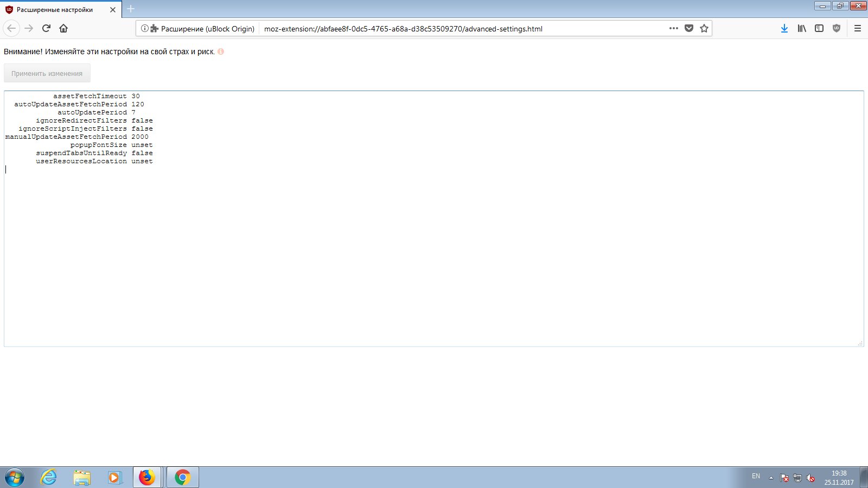
Task: Click the Show desktop strip
Action: point(864,477)
